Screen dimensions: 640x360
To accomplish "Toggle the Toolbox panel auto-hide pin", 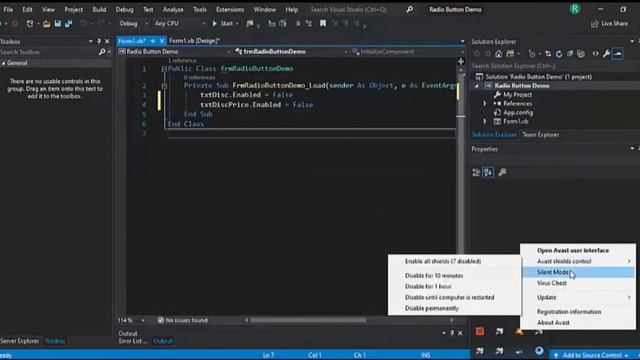I will coord(99,41).
